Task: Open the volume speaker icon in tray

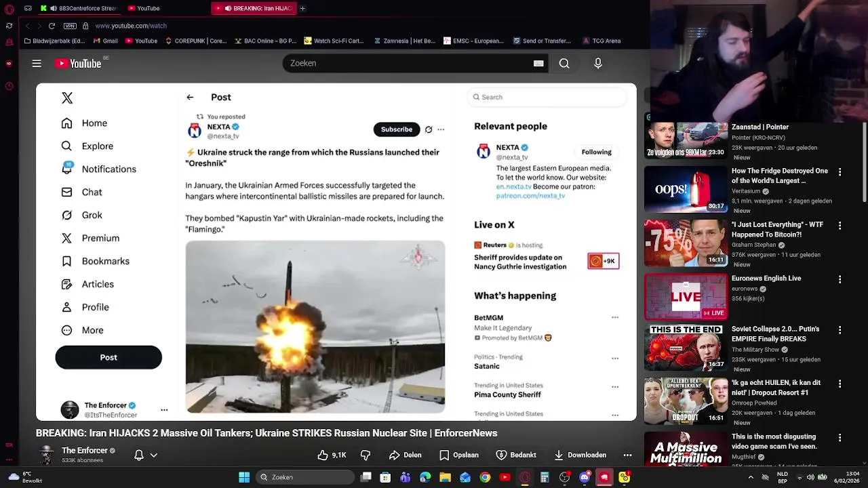Action: point(810,477)
